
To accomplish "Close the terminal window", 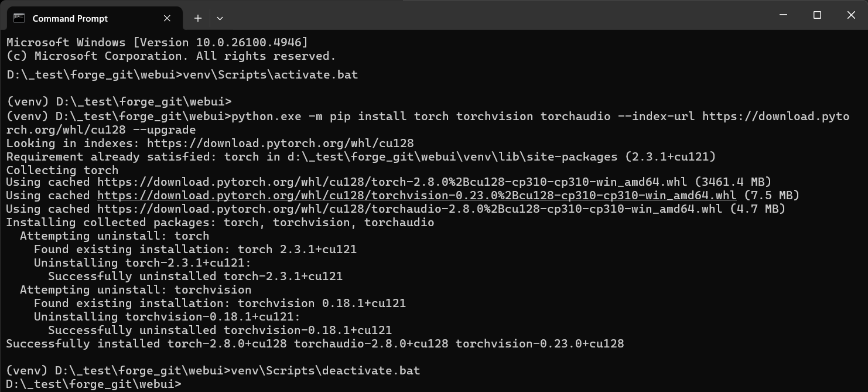I will (x=851, y=15).
